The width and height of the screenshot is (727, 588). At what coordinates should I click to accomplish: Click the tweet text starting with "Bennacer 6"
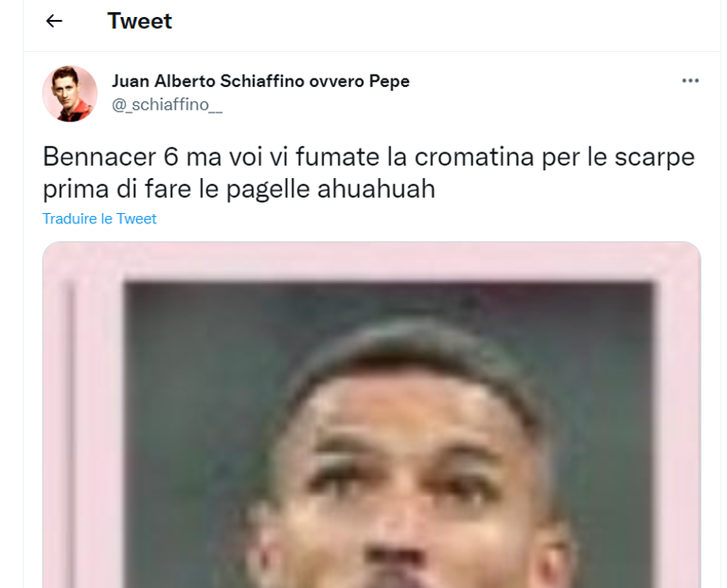coord(368,172)
